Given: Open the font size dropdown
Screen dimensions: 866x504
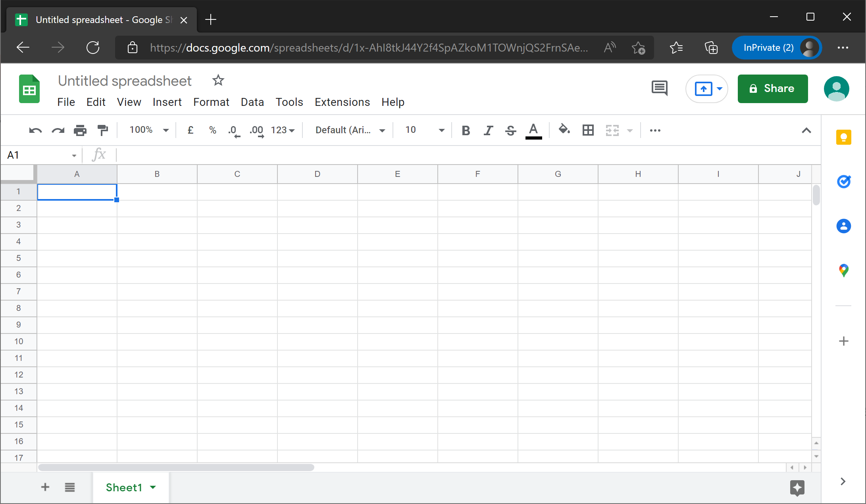Looking at the screenshot, I should [x=441, y=130].
